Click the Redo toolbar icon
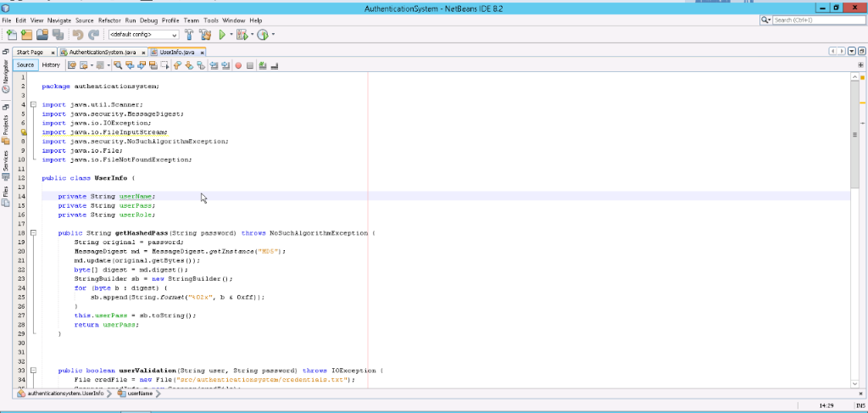Viewport: 868px width, 413px height. pyautogui.click(x=93, y=35)
